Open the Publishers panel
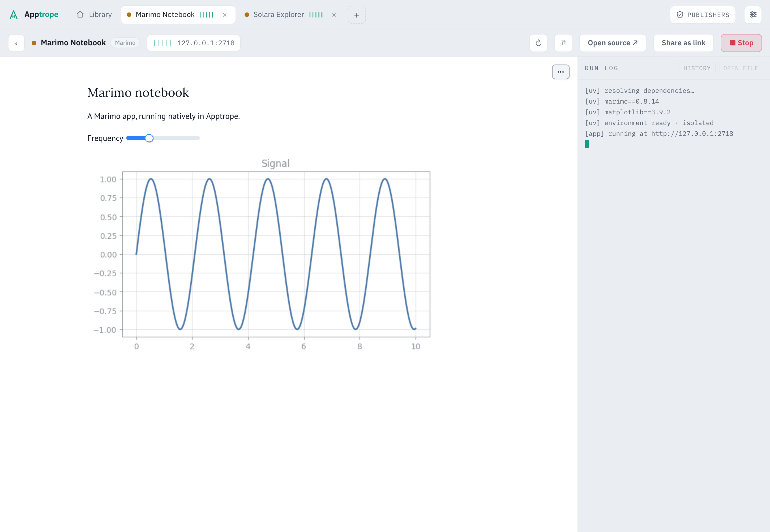The width and height of the screenshot is (770, 532). [x=703, y=15]
